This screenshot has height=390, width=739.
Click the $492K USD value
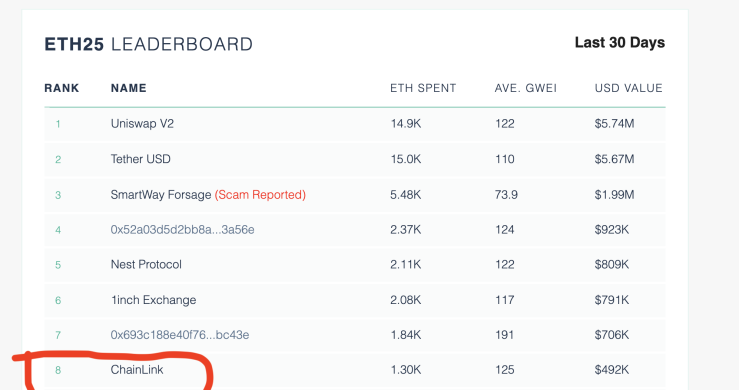pos(611,370)
